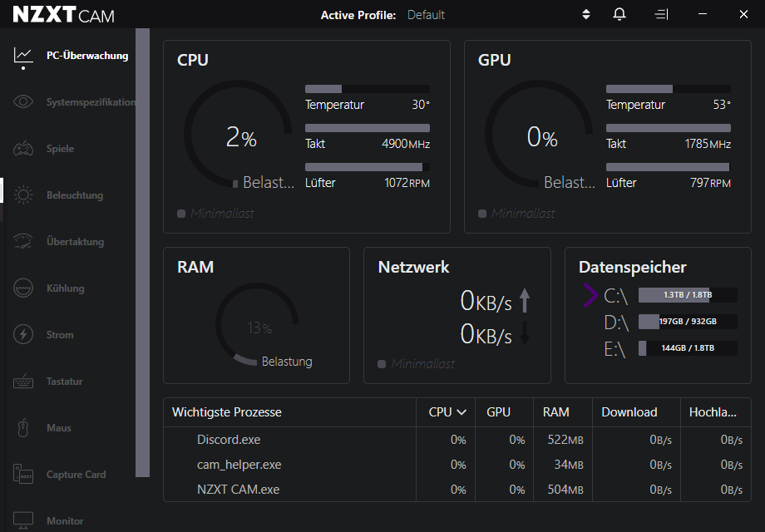
Task: Open the Beleuchtung sun icon
Action: pos(23,195)
